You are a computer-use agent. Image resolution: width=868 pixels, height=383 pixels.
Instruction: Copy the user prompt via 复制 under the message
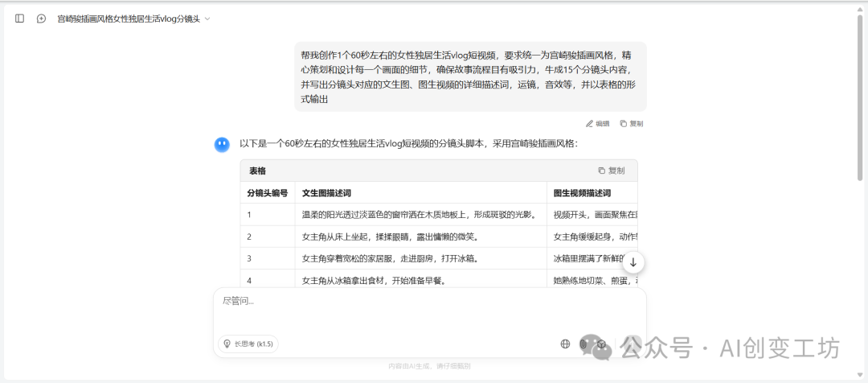coord(631,124)
